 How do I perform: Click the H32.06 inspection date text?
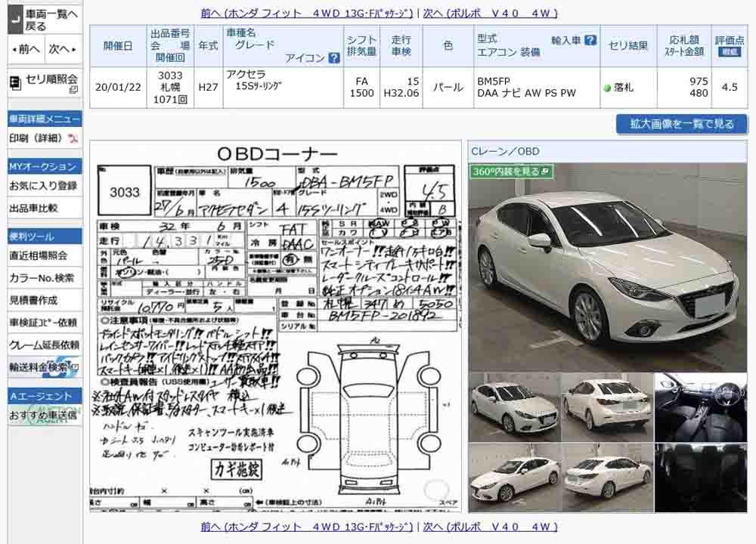pos(401,93)
